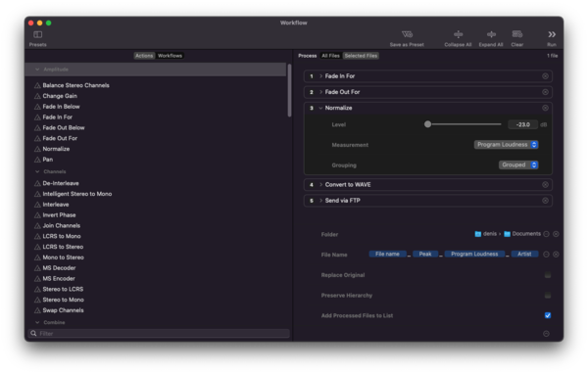
Task: Click the File name token
Action: coord(387,255)
